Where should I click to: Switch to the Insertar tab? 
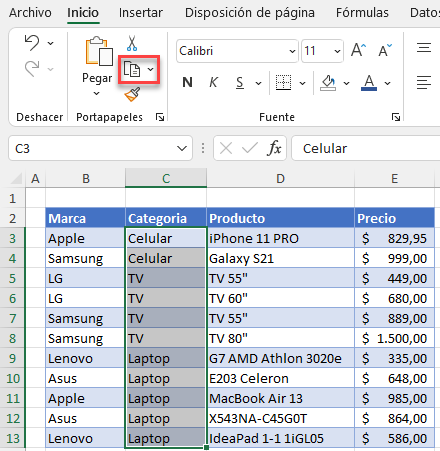[141, 13]
